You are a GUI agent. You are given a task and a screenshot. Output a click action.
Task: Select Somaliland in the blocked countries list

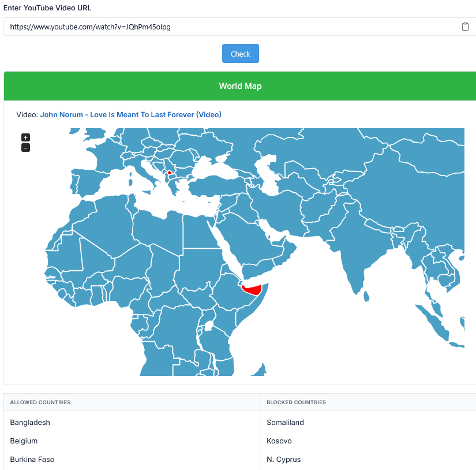point(285,422)
